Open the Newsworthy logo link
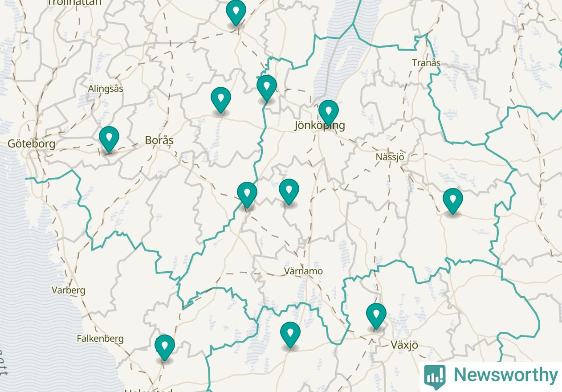562x392 pixels. (x=491, y=376)
